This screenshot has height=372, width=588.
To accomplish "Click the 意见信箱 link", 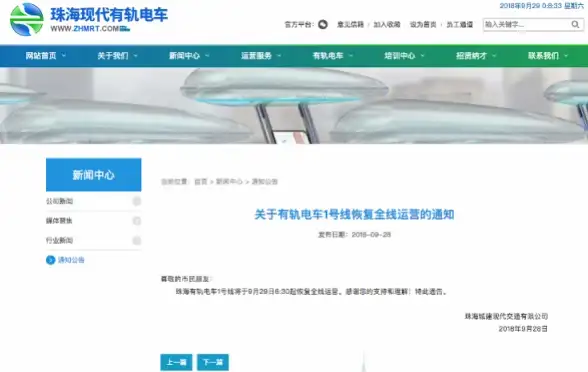I will 350,24.
